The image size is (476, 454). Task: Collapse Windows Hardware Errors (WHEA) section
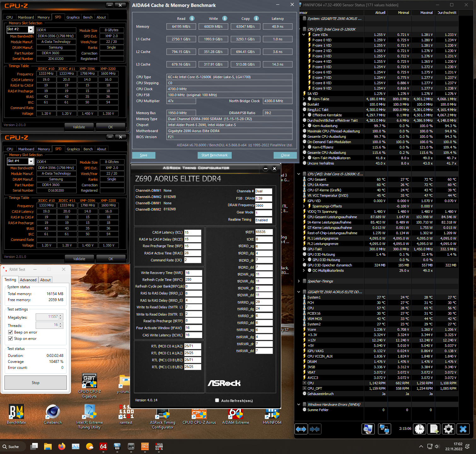click(299, 405)
